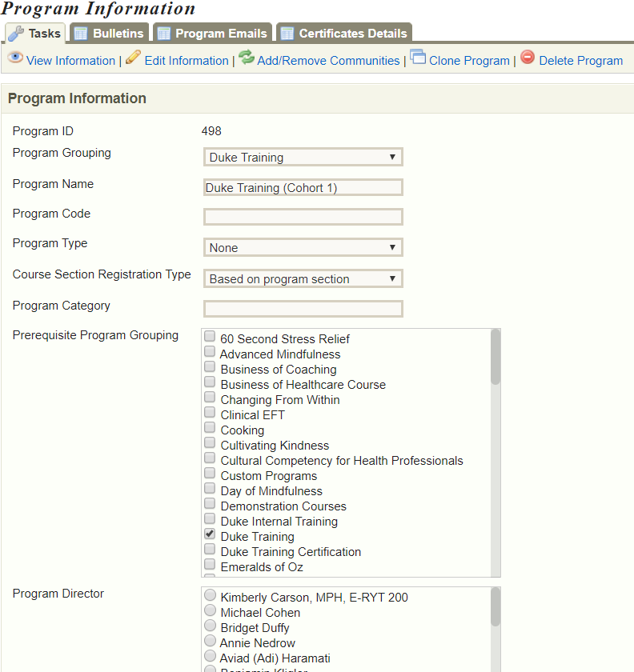
Task: Select Annie Nedrow as Program Director
Action: (x=211, y=641)
